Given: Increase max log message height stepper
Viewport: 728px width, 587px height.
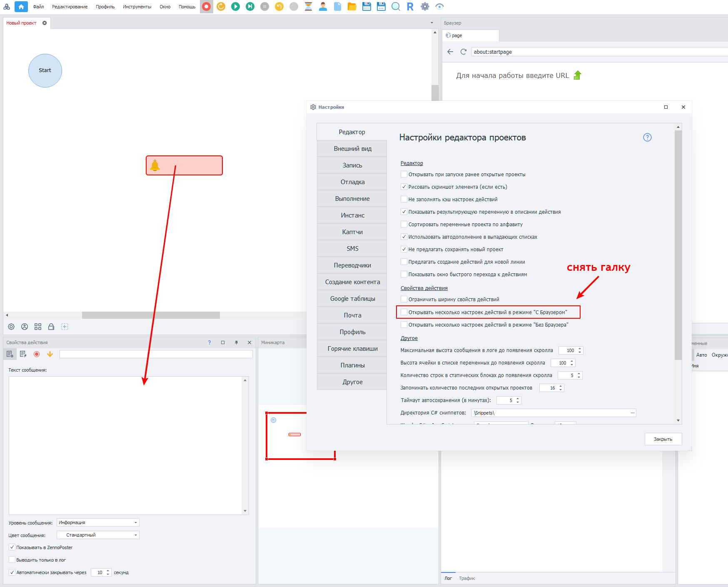Looking at the screenshot, I should point(580,349).
